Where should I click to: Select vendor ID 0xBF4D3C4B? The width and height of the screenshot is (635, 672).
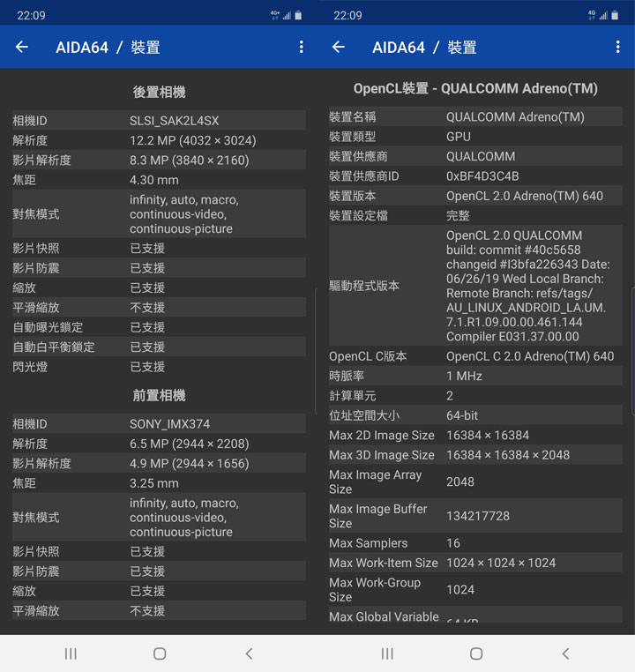(482, 176)
